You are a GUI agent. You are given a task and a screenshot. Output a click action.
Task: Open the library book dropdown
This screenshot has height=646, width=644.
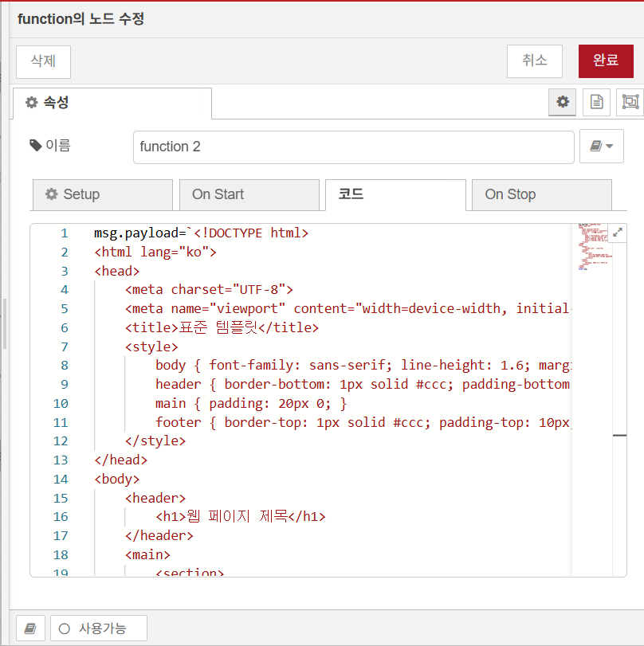tap(601, 147)
